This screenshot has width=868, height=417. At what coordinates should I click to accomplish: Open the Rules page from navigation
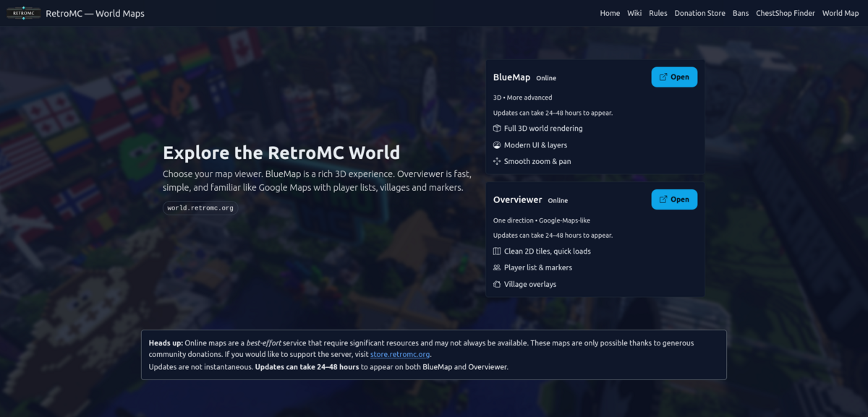[x=658, y=13]
